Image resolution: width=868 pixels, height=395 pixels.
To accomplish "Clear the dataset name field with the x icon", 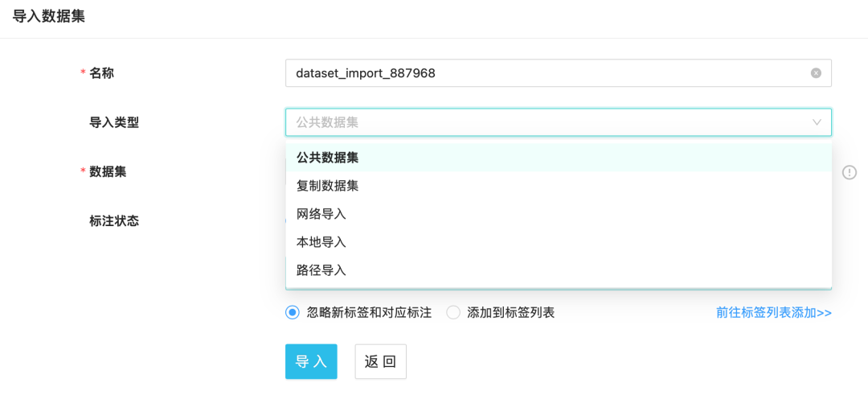I will click(x=816, y=73).
